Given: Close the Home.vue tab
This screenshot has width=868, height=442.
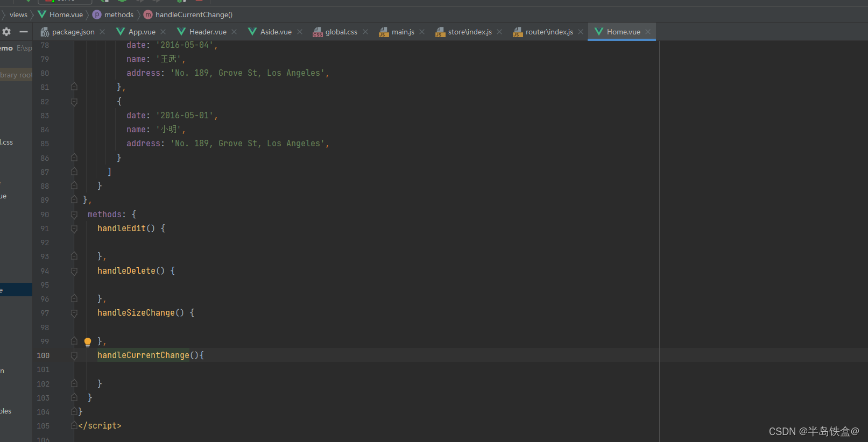Looking at the screenshot, I should click(648, 32).
